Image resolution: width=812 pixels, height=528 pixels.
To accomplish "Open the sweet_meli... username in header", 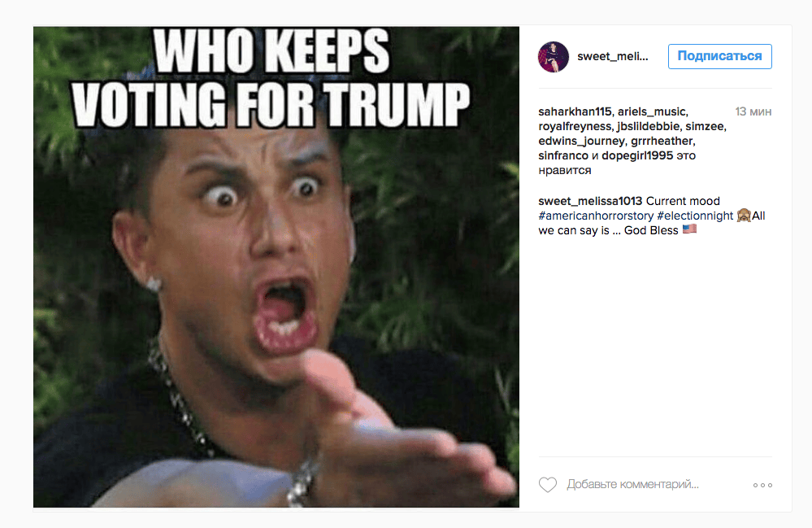I will (613, 56).
